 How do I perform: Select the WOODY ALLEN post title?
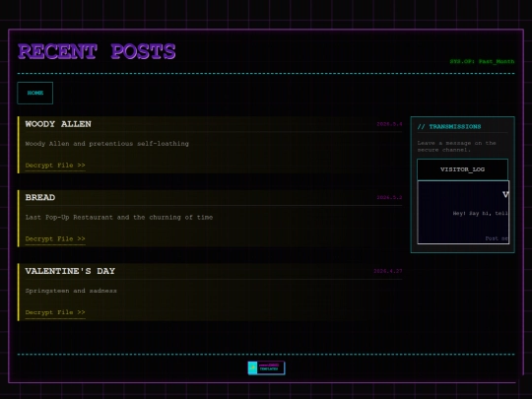58,124
